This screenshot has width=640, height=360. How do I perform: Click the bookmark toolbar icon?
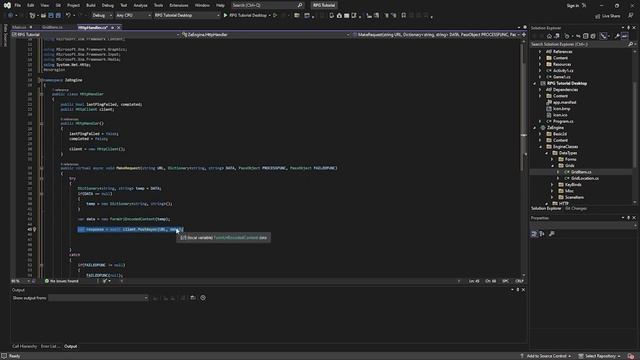pyautogui.click(x=404, y=16)
